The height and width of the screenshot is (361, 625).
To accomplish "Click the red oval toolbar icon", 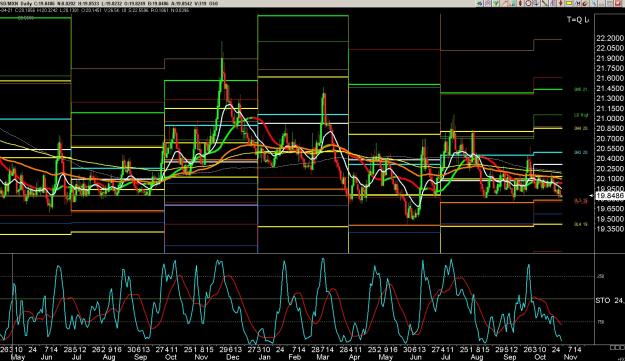I will tap(520, 3).
